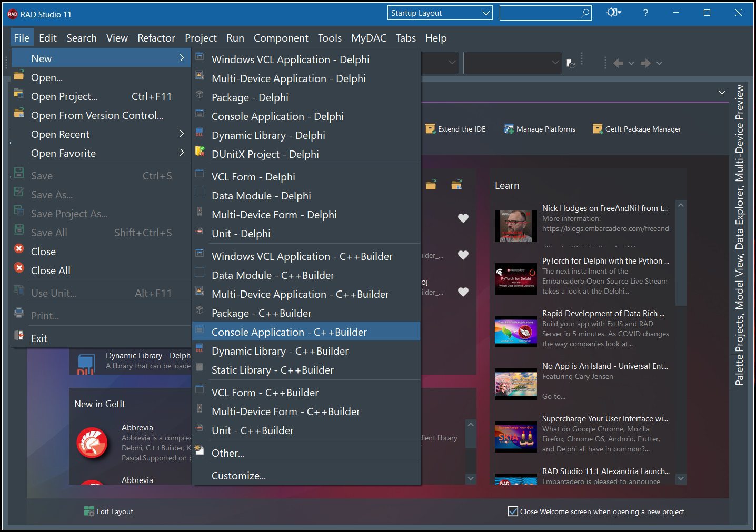756x532 pixels.
Task: Click the question mark help icon in title bar
Action: [645, 13]
